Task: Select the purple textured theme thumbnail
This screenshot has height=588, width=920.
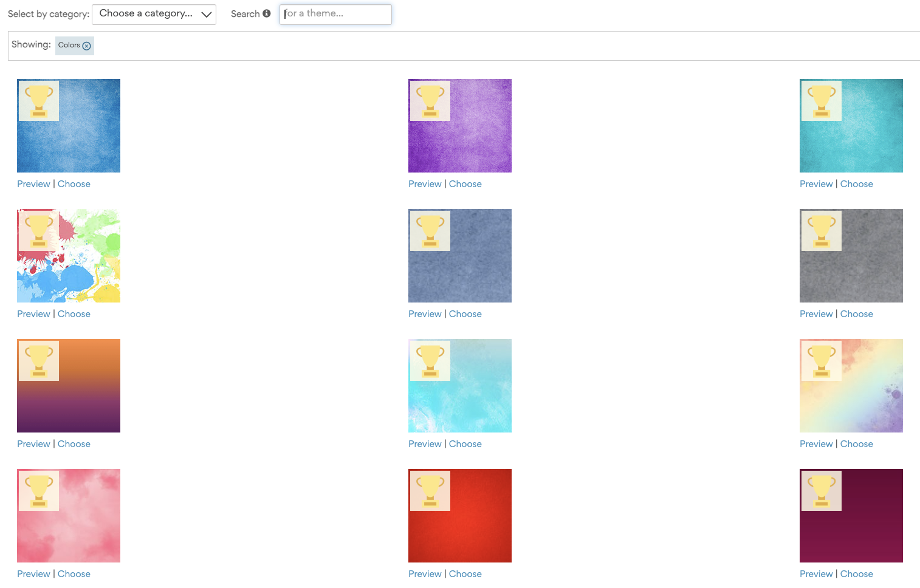Action: pos(460,126)
